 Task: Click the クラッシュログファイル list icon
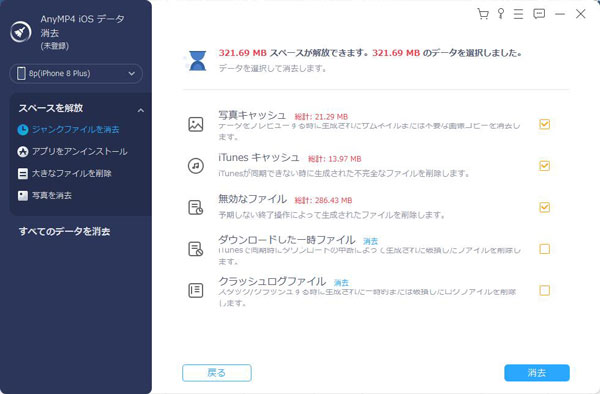click(196, 290)
